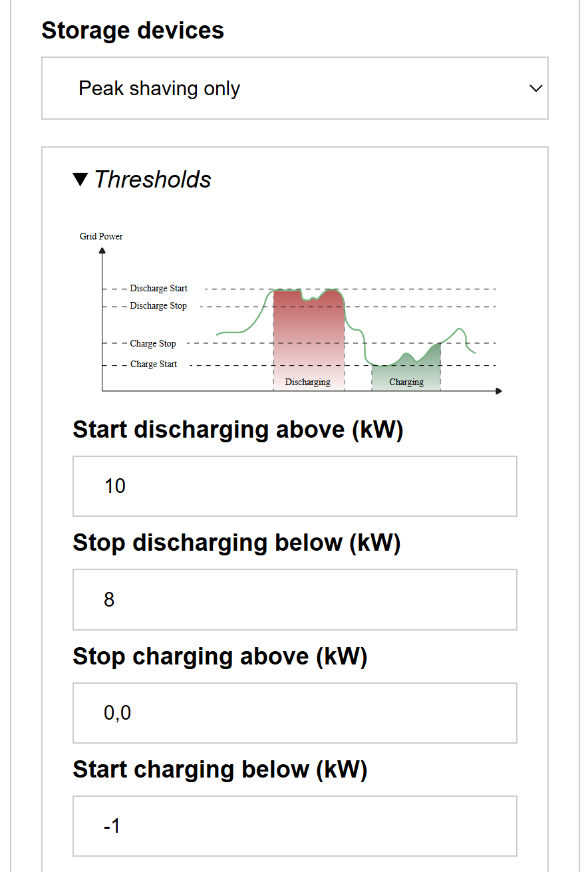Image resolution: width=588 pixels, height=872 pixels.
Task: Click the "Discharge Stop" label in chart
Action: (x=158, y=306)
